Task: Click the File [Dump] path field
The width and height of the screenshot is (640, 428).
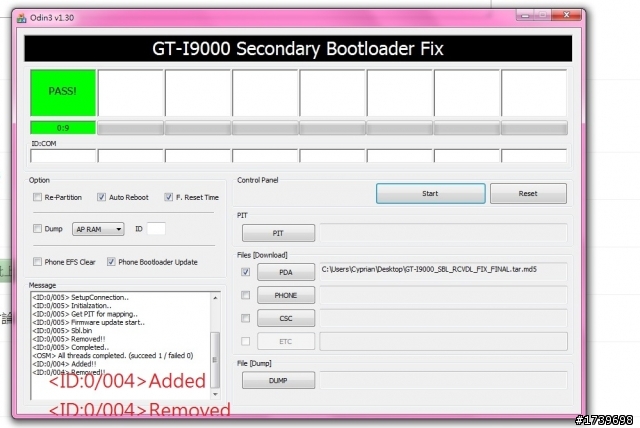Action: [443, 380]
